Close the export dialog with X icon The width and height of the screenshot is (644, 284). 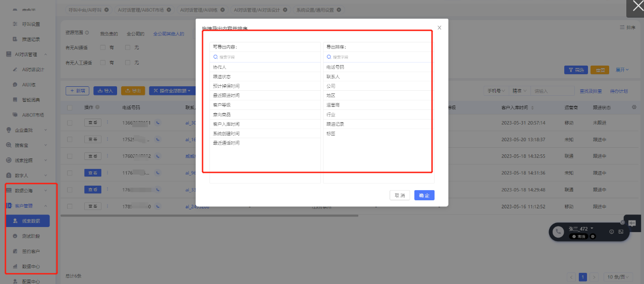pos(439,28)
